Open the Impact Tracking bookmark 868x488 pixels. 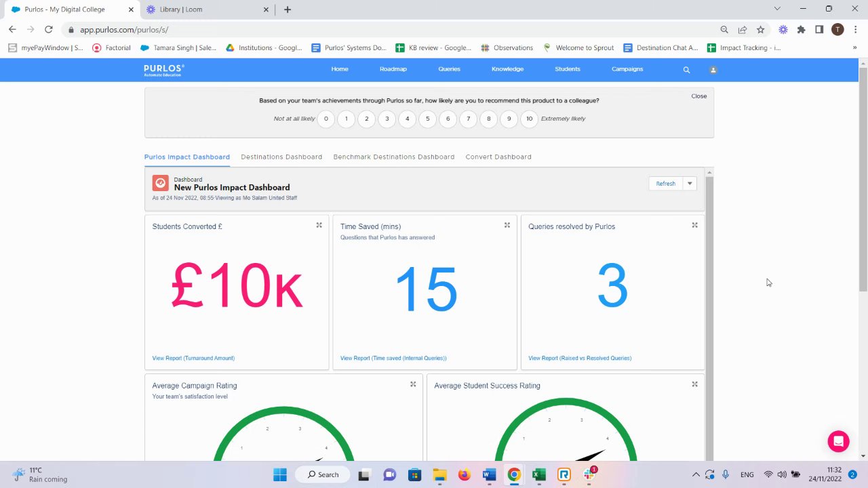744,47
